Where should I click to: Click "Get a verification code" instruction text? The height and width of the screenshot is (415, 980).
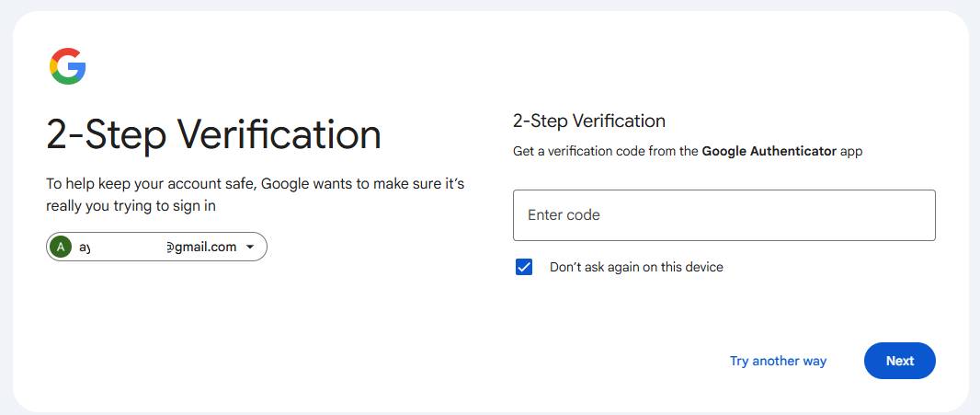588,151
